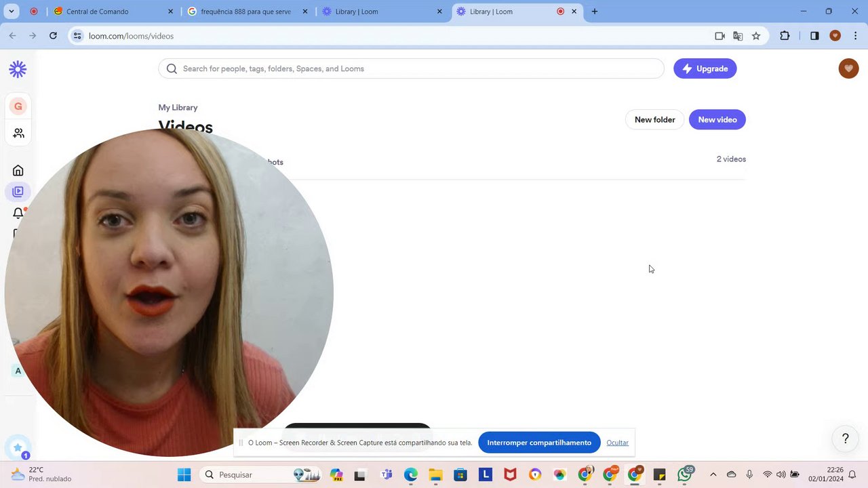The width and height of the screenshot is (868, 488).
Task: Open the Windows Start menu
Action: pyautogui.click(x=184, y=474)
